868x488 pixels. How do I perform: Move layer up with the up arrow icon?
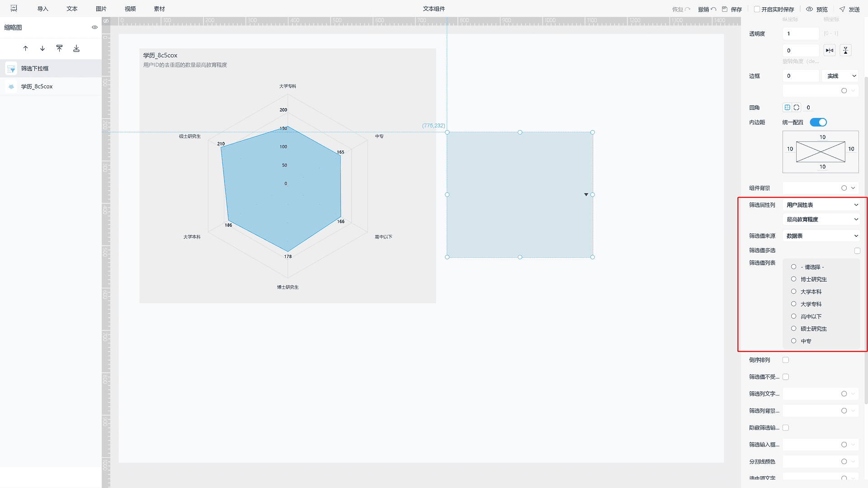(25, 48)
